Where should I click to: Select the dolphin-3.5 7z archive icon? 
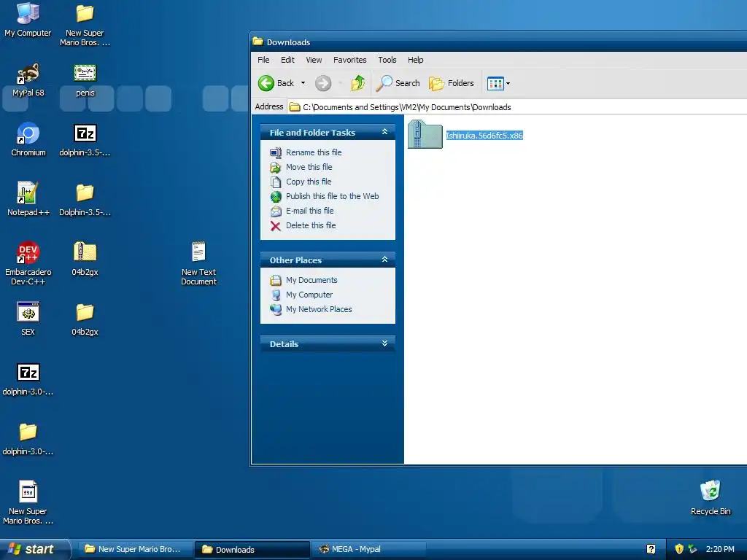85,139
